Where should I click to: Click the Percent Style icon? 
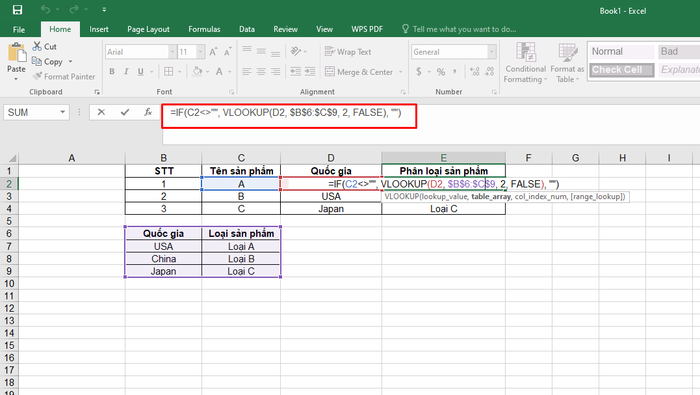pos(441,71)
